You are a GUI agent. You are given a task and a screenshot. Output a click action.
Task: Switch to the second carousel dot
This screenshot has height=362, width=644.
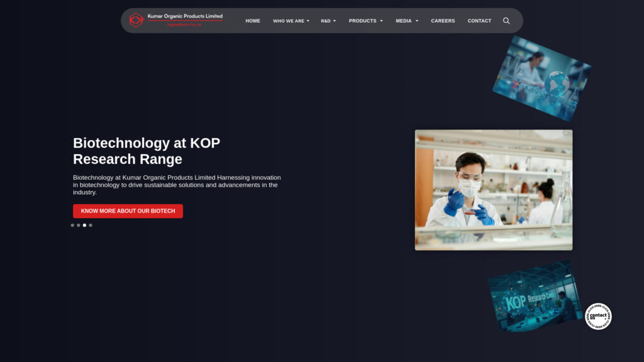78,224
